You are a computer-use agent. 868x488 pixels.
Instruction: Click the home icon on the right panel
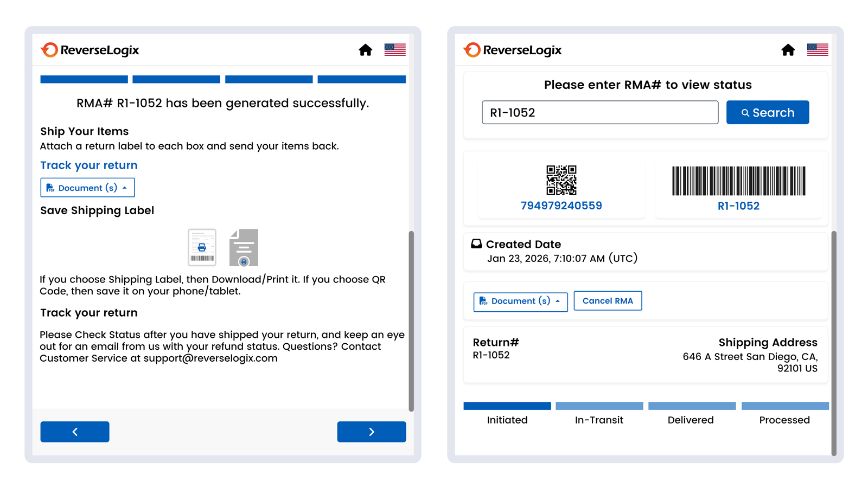[788, 50]
